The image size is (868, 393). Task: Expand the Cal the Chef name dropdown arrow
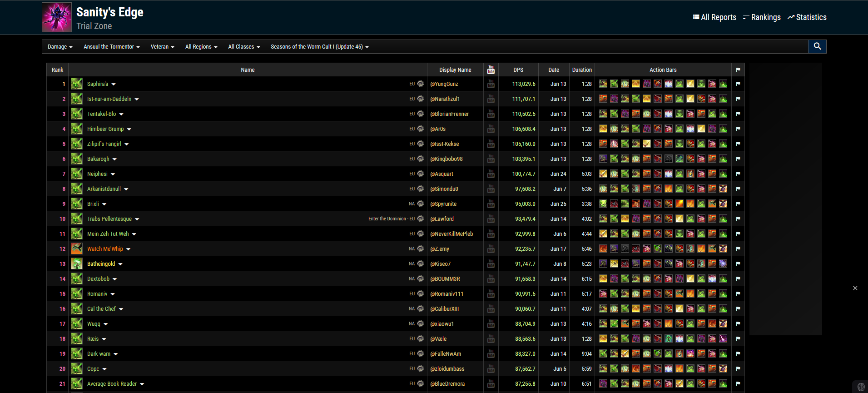pyautogui.click(x=121, y=309)
